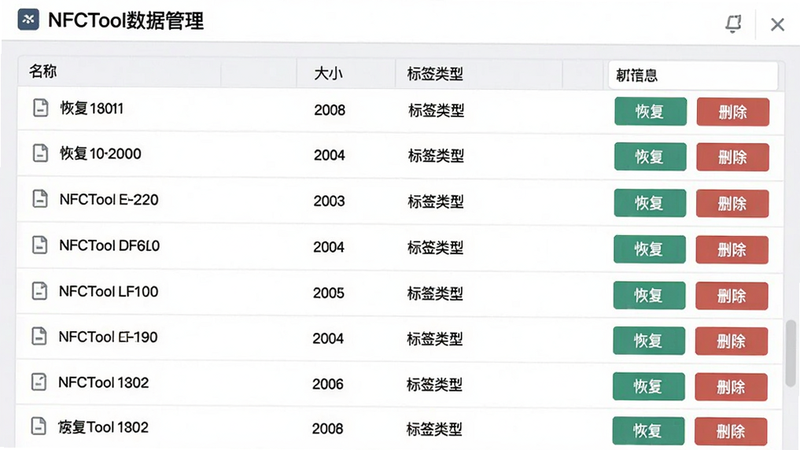Select the name 恢复 10-2000
This screenshot has width=800, height=450.
101,153
